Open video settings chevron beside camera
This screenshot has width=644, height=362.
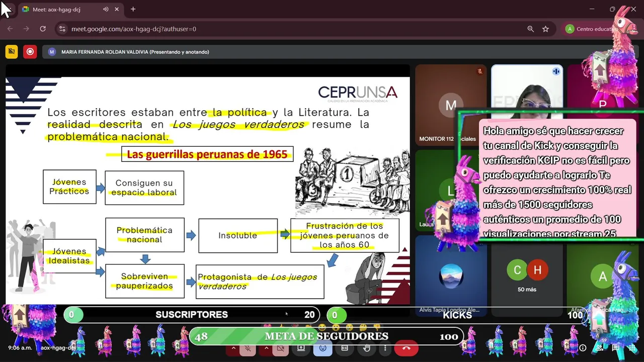pos(267,348)
